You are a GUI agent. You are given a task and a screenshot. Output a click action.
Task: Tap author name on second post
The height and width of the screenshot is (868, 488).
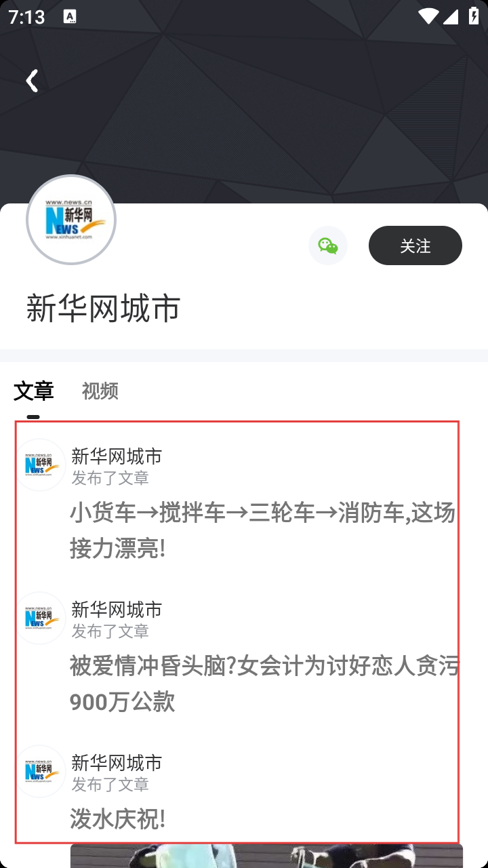(117, 610)
